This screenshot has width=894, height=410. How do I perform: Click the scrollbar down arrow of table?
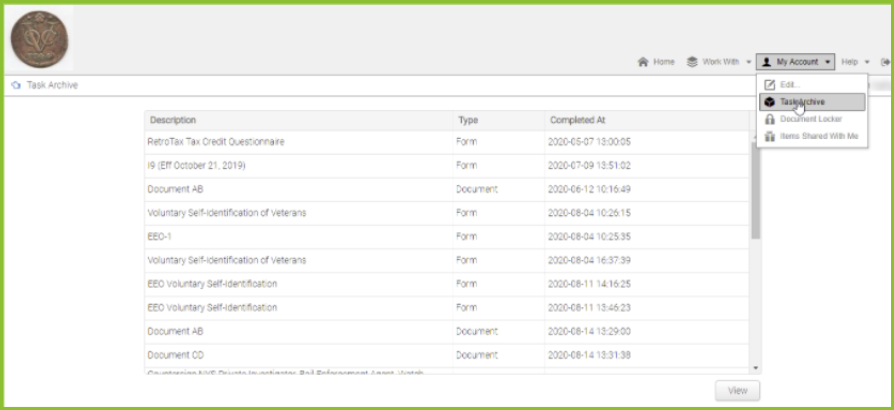(x=755, y=368)
